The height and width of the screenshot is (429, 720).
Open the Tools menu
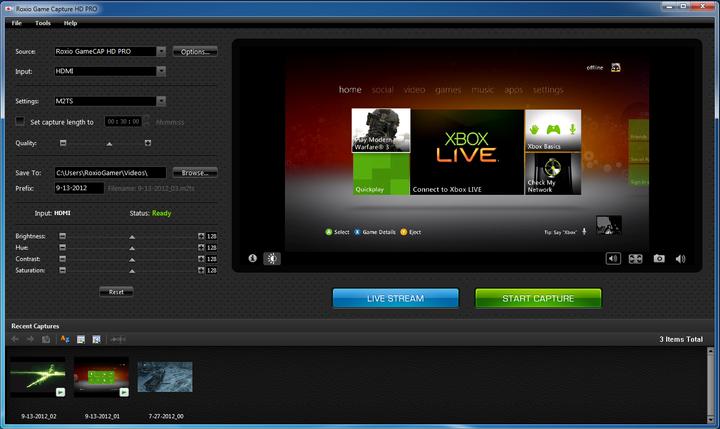(x=43, y=23)
